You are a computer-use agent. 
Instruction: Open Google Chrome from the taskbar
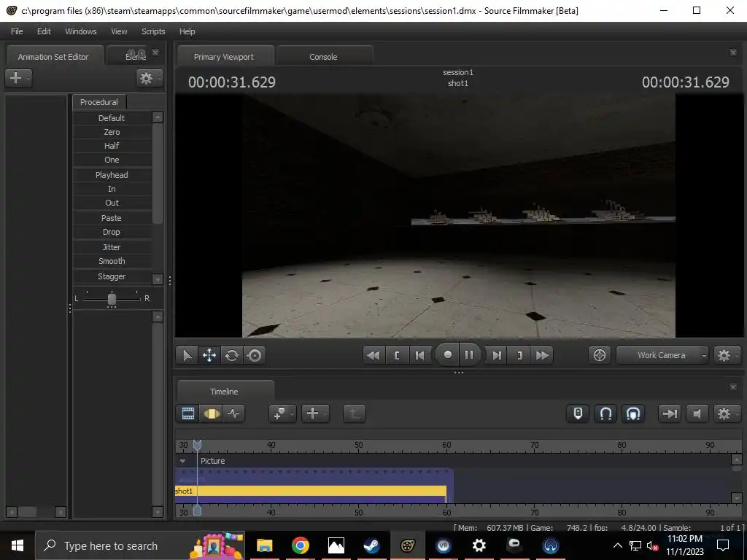[x=300, y=545]
